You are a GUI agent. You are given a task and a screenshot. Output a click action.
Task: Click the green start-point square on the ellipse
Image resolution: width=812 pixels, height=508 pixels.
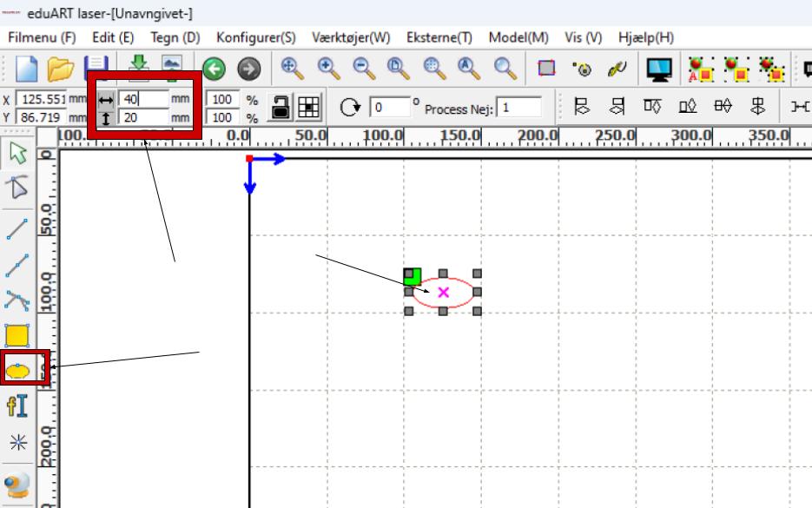(x=413, y=276)
